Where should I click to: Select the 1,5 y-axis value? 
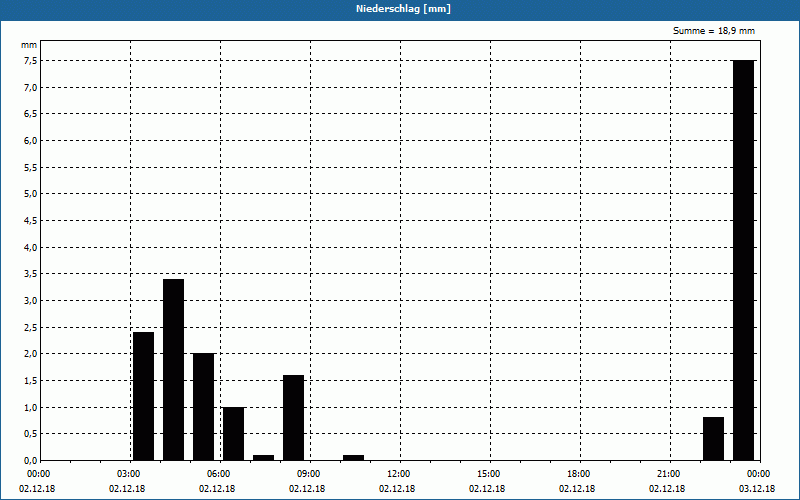click(30, 381)
